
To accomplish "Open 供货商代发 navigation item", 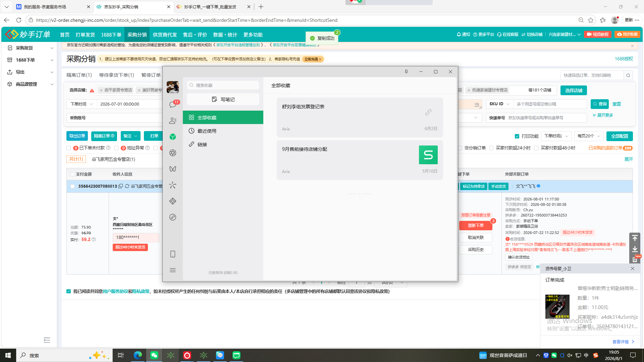I will tap(165, 35).
